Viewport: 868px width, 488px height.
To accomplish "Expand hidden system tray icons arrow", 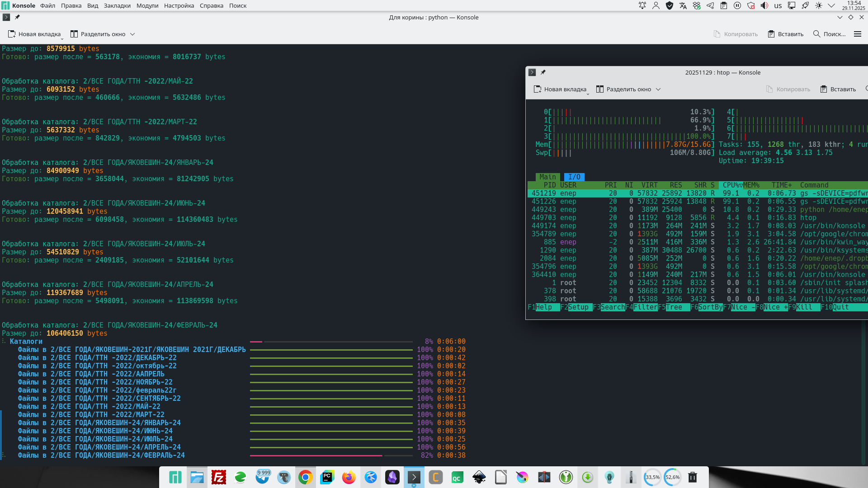I will click(x=831, y=5).
